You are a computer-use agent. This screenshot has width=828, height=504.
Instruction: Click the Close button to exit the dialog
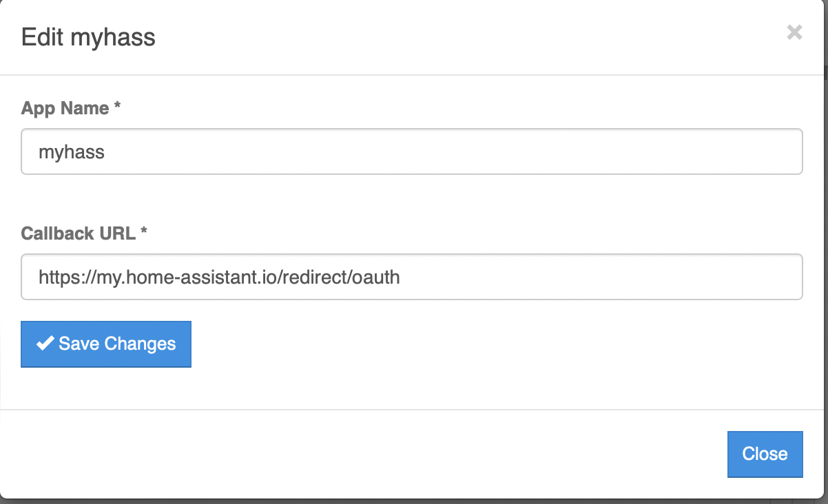pos(765,454)
